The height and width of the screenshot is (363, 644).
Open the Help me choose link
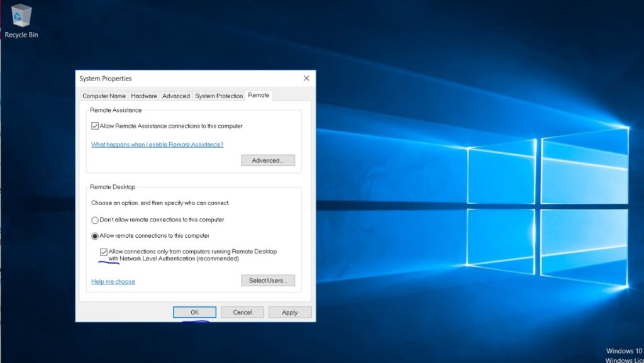113,281
